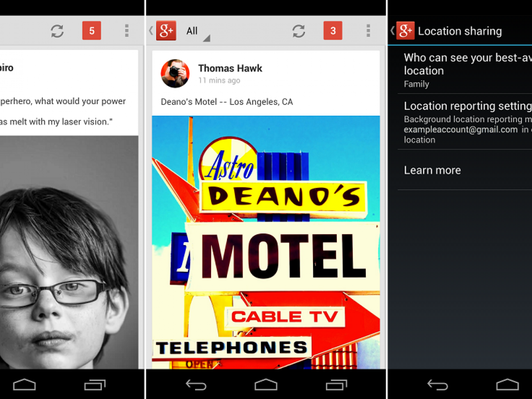Open the overflow menu next to the 3 badge

(368, 31)
